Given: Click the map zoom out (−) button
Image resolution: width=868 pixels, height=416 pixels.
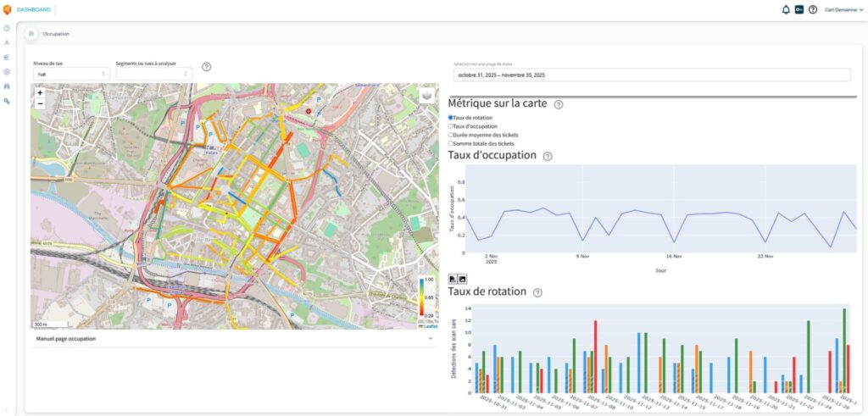Looking at the screenshot, I should coord(40,103).
